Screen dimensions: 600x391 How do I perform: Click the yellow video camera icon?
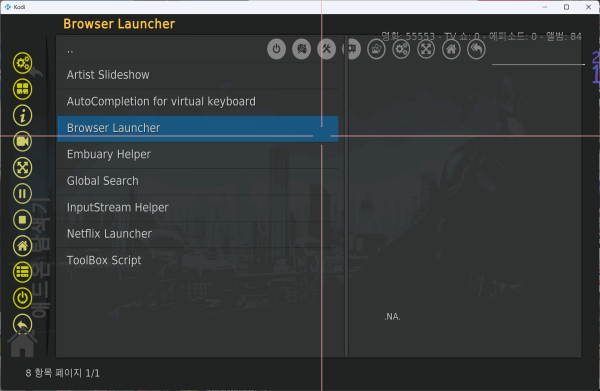(x=23, y=142)
